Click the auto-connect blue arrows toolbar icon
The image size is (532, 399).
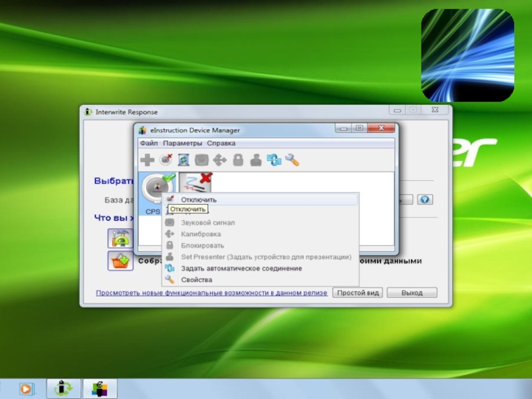(273, 160)
